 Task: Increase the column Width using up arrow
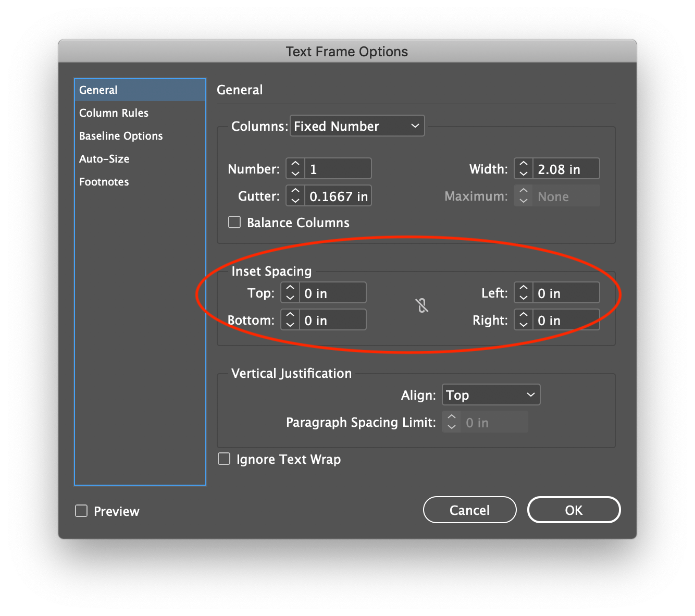click(x=523, y=164)
